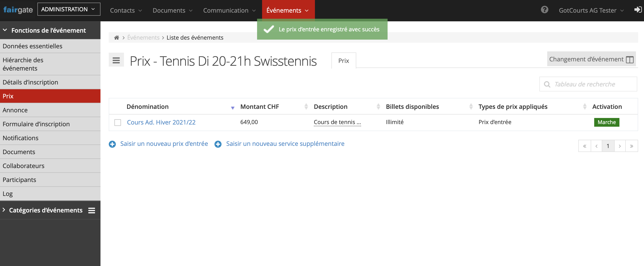The width and height of the screenshot is (644, 266).
Task: Open Participants in sidebar
Action: (x=50, y=180)
